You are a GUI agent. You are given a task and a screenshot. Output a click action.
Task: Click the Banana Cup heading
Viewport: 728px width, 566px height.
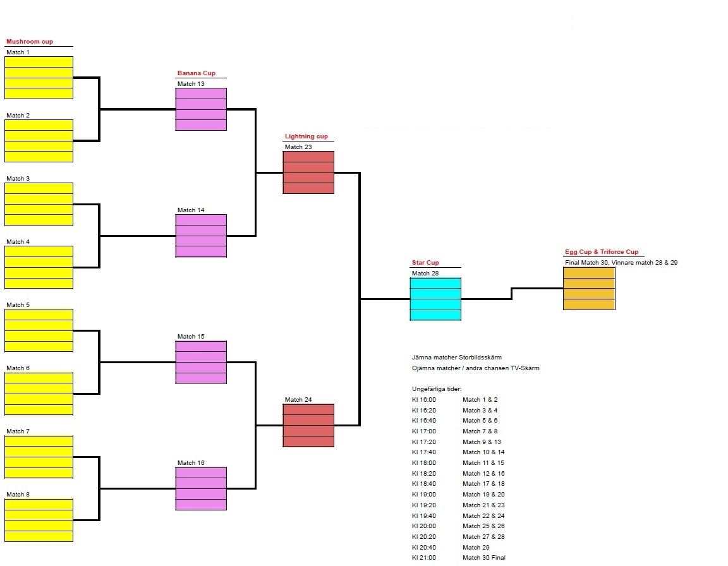pos(196,73)
